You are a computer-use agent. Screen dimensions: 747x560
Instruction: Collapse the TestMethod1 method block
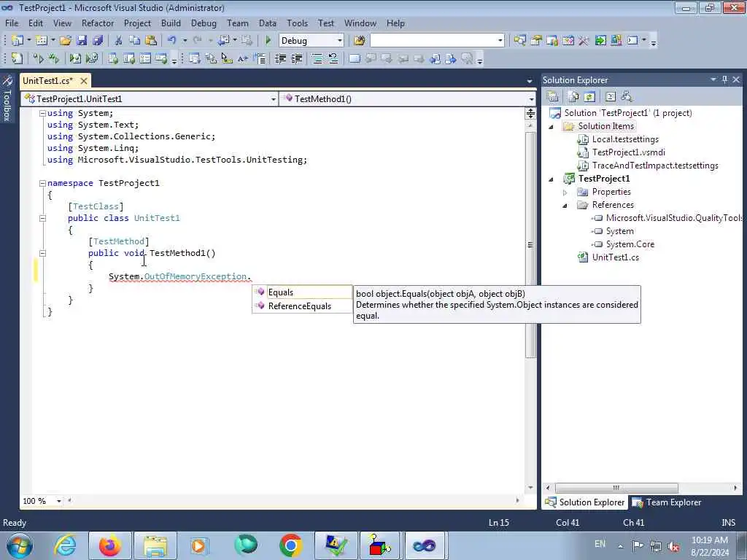(x=42, y=253)
